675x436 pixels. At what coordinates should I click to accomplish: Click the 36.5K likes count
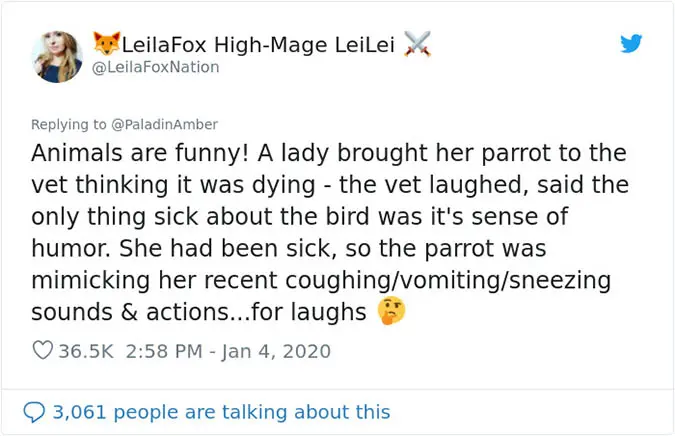pyautogui.click(x=89, y=351)
